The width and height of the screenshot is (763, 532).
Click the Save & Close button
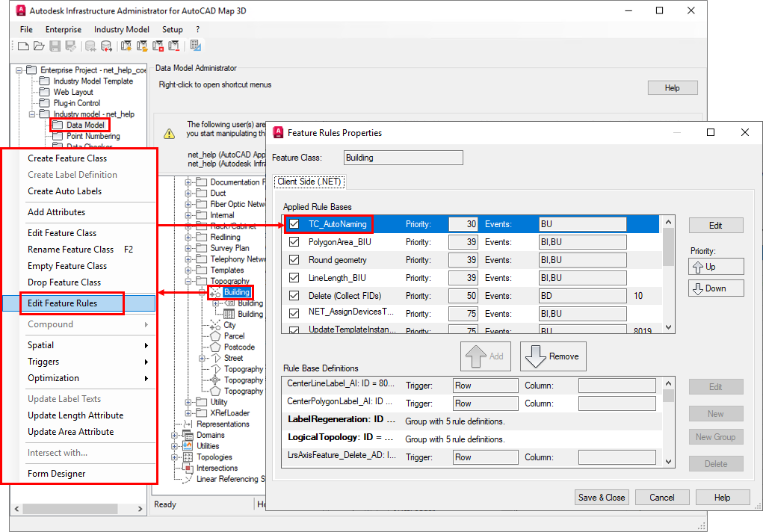(x=602, y=498)
